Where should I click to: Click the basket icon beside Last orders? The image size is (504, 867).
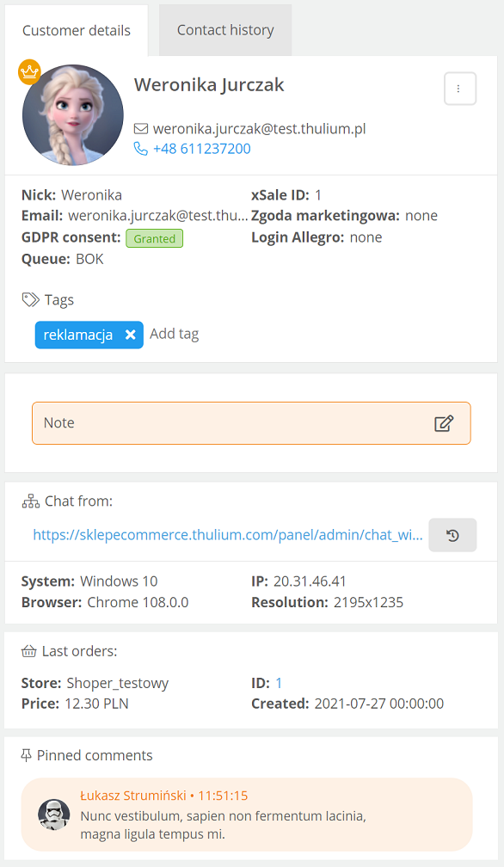tap(28, 651)
